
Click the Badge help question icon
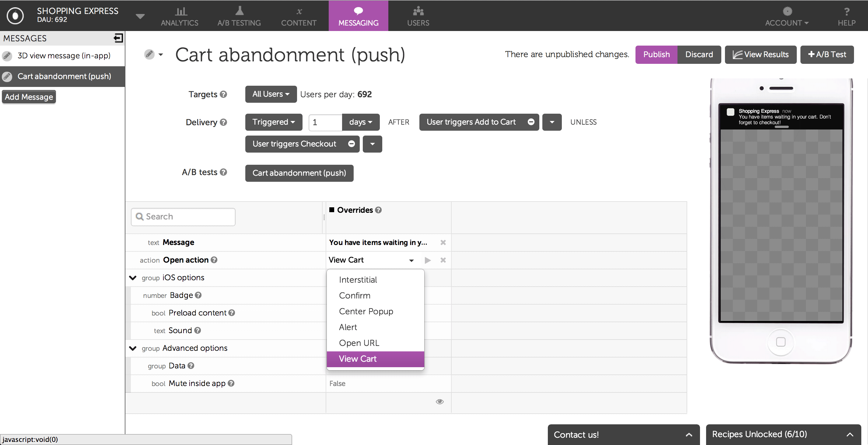tap(198, 295)
